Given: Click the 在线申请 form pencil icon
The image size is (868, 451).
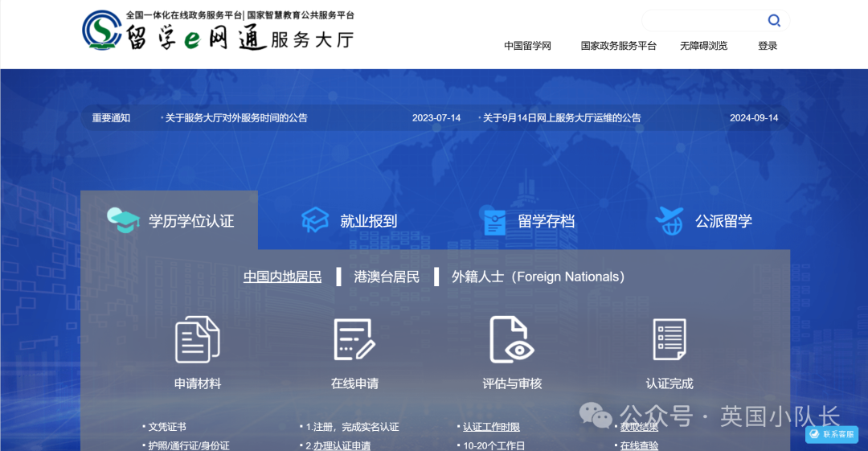Looking at the screenshot, I should (354, 339).
